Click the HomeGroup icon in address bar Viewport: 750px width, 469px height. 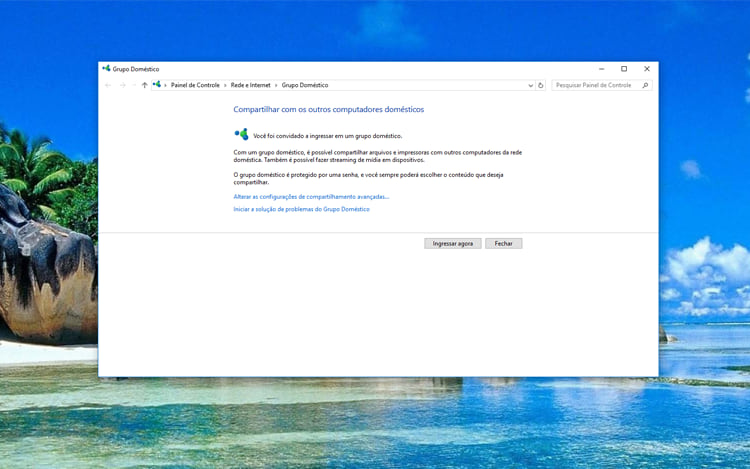[x=157, y=85]
